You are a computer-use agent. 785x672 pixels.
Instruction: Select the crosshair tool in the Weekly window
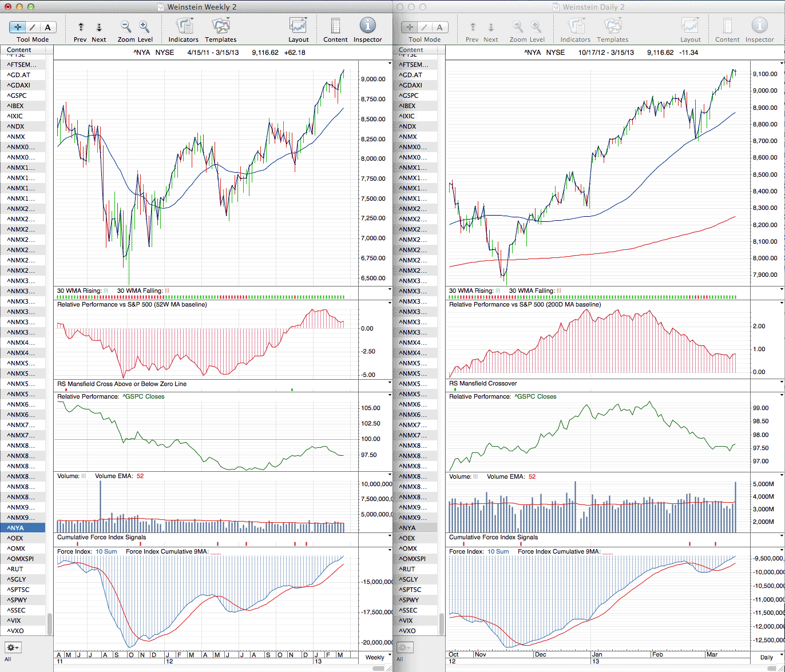[18, 27]
